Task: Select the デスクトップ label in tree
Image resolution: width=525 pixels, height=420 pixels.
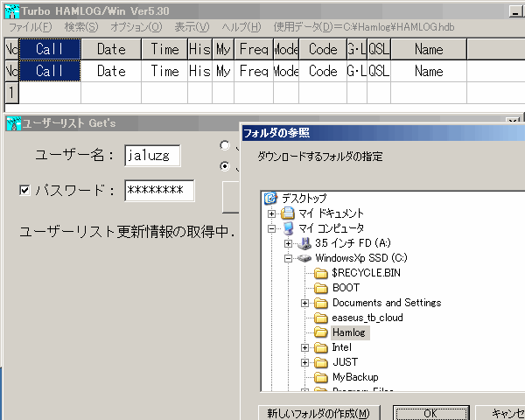Action: (x=304, y=199)
